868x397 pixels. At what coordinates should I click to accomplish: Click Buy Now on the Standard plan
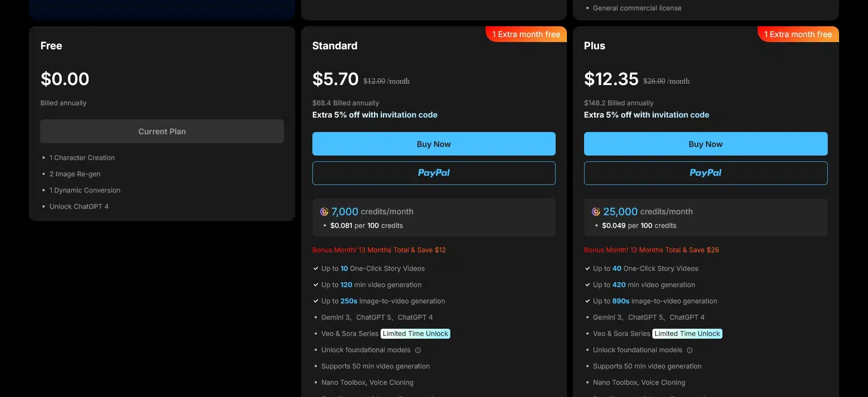[x=434, y=144]
